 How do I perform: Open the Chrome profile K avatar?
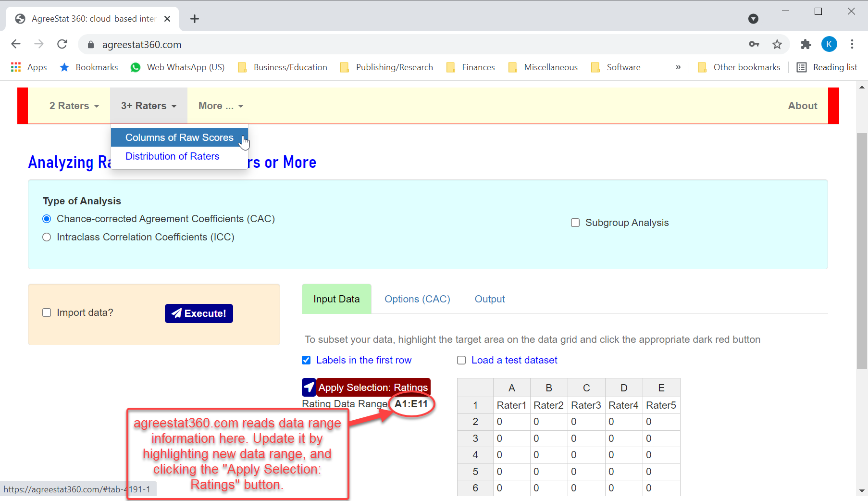(x=829, y=44)
